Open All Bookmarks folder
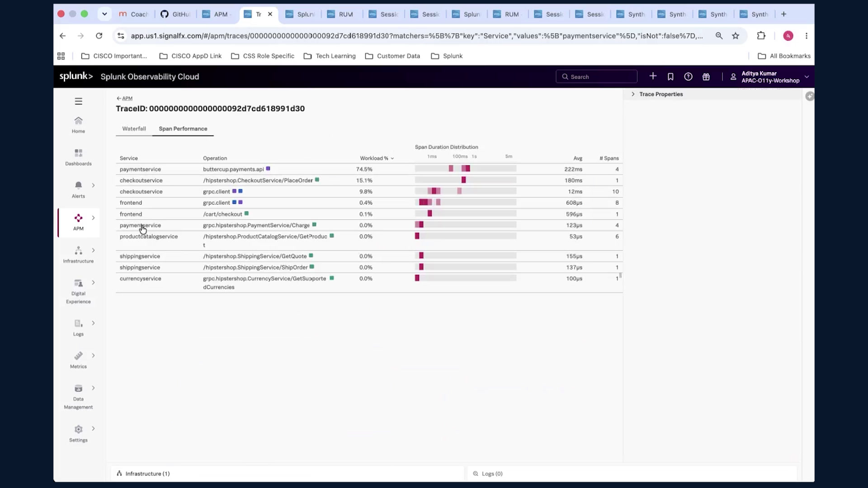This screenshot has width=868, height=488. pyautogui.click(x=784, y=56)
